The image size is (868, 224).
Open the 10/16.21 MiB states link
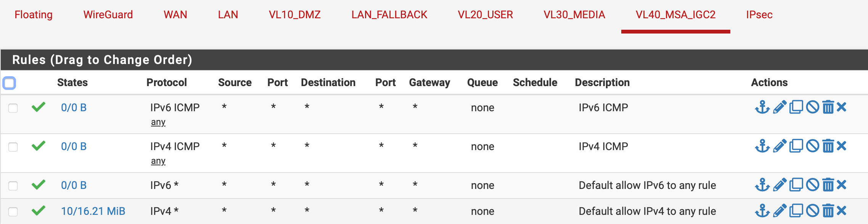coord(93,211)
